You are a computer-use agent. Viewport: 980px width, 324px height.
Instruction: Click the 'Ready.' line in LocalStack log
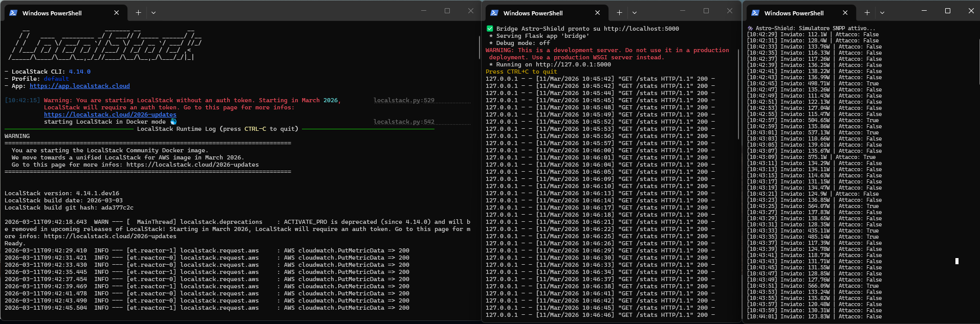pyautogui.click(x=14, y=243)
